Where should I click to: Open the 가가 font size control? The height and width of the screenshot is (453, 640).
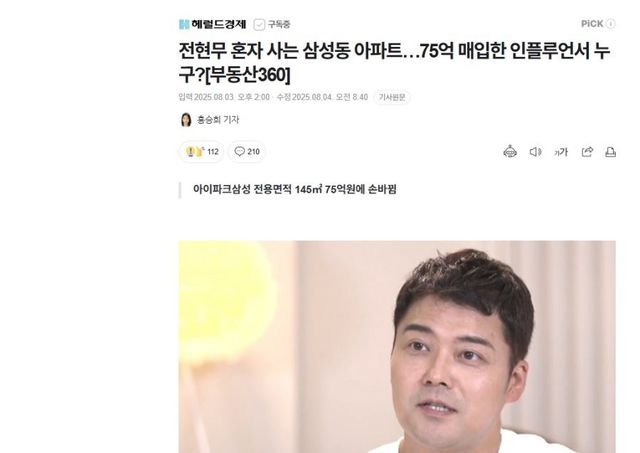click(x=561, y=152)
